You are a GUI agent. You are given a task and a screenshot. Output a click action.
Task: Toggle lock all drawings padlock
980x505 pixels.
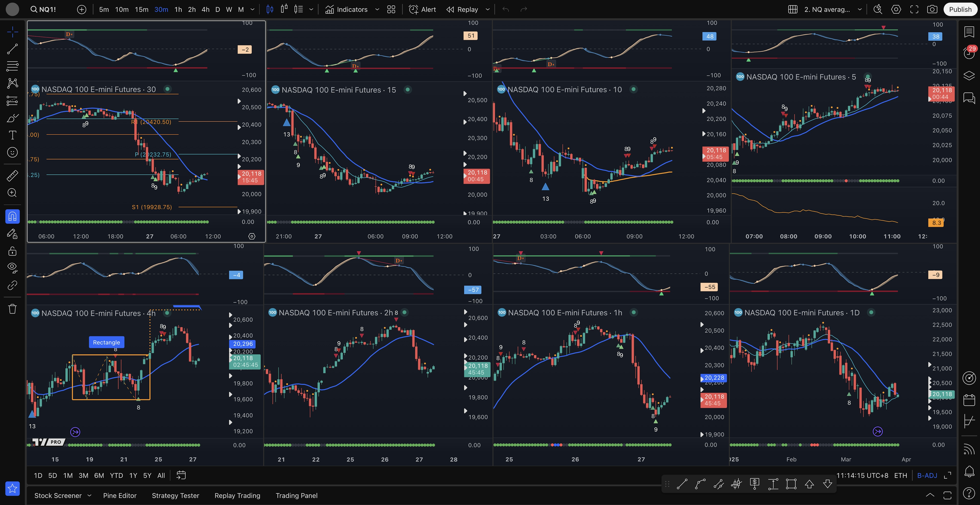pos(12,251)
